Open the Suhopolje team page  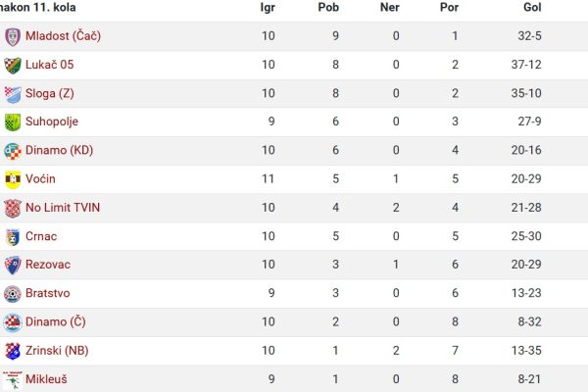52,122
